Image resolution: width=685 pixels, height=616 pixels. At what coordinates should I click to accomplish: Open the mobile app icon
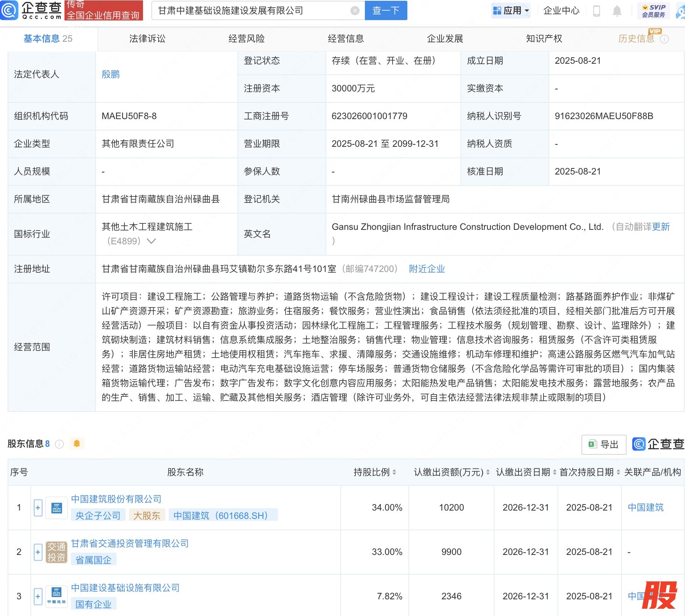coord(596,11)
